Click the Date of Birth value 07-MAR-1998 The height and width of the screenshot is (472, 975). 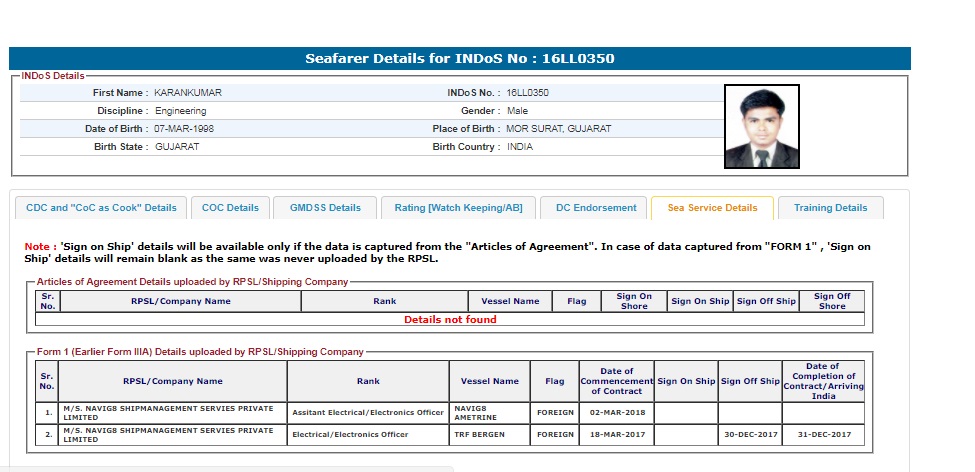[x=184, y=129]
